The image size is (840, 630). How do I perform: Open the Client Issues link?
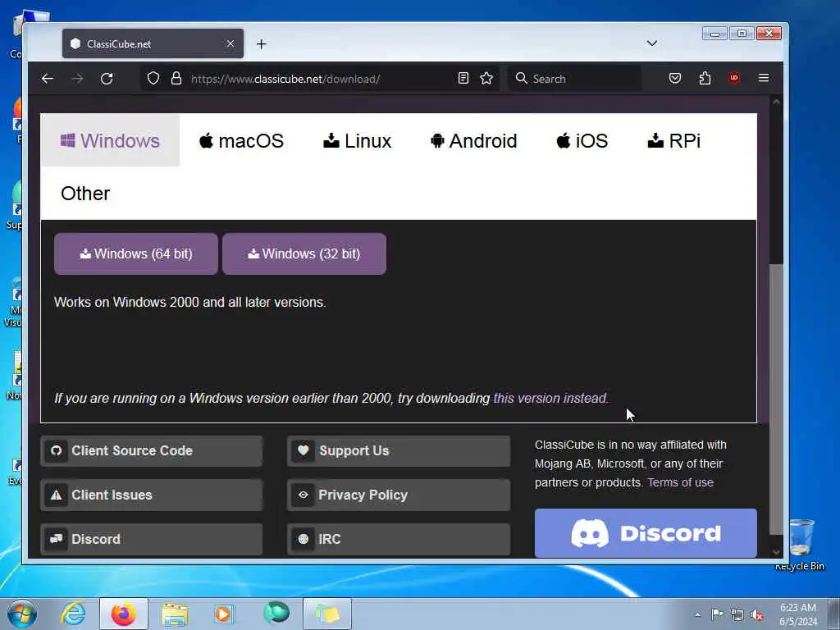click(x=152, y=495)
